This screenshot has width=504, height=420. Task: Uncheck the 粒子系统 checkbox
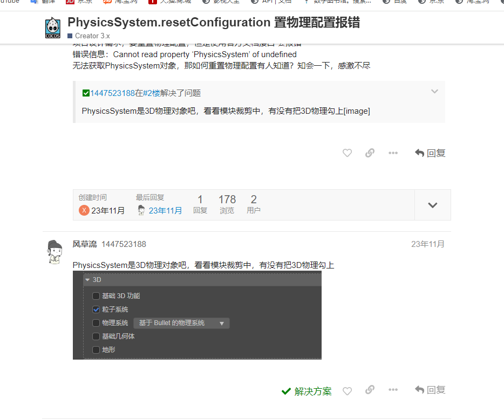(96, 309)
